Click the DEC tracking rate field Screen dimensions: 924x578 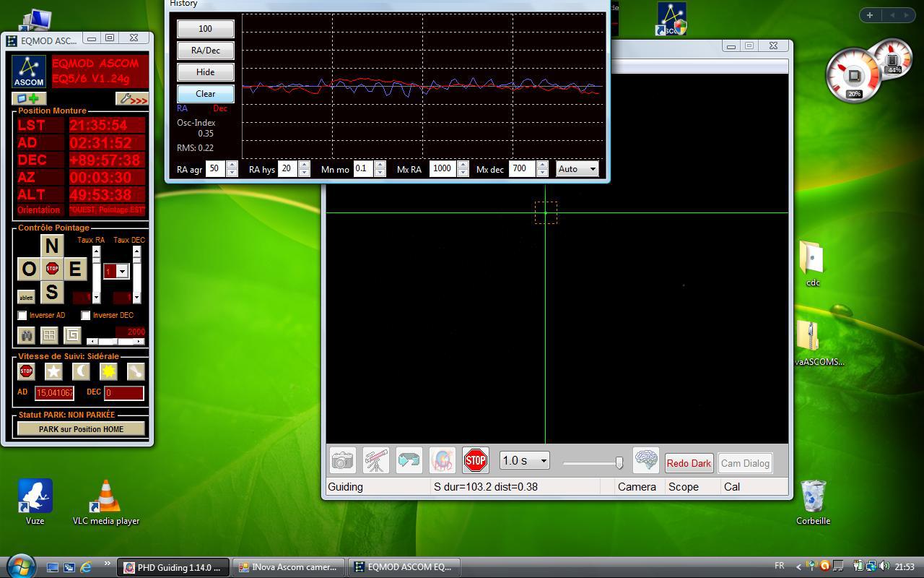[124, 393]
